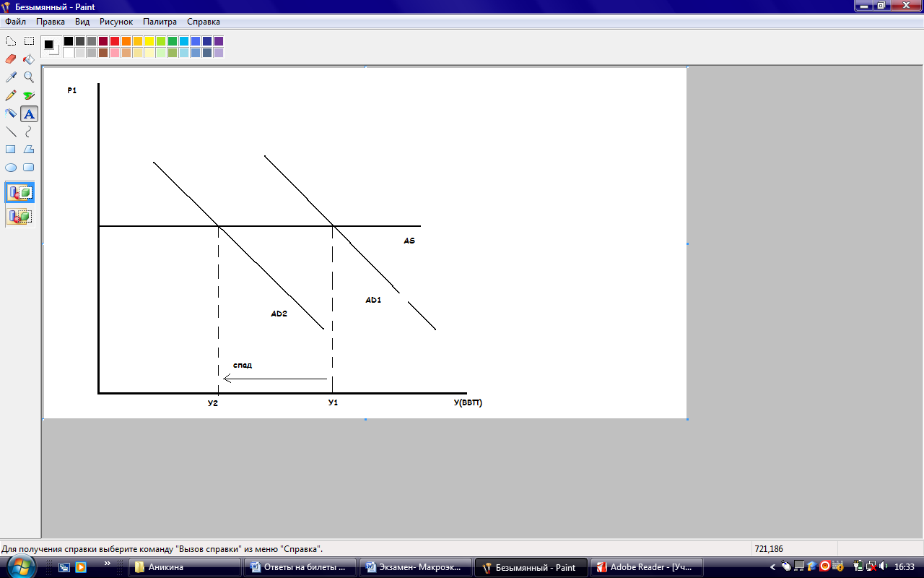
Task: Click the 'AD2' label on the canvas
Action: pos(279,314)
